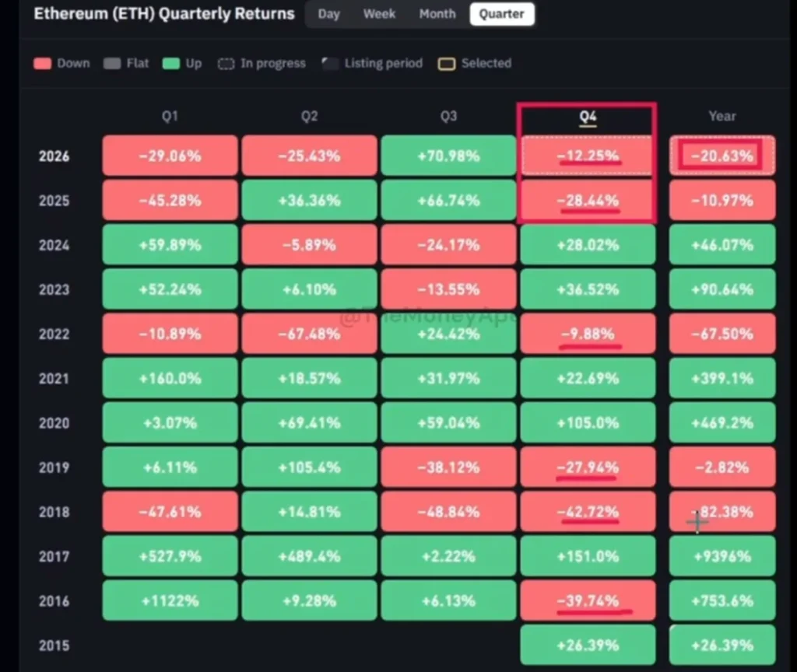Click the gray Flat legend swatch

tap(112, 64)
